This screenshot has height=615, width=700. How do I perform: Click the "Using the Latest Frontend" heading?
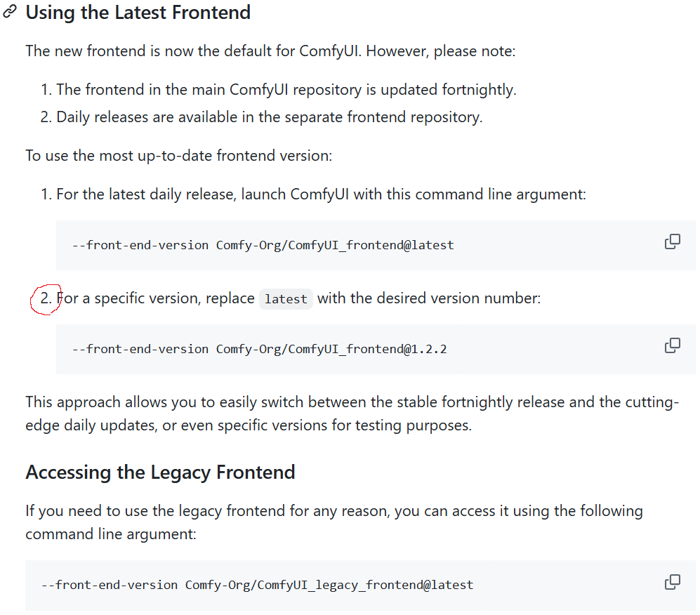point(138,12)
